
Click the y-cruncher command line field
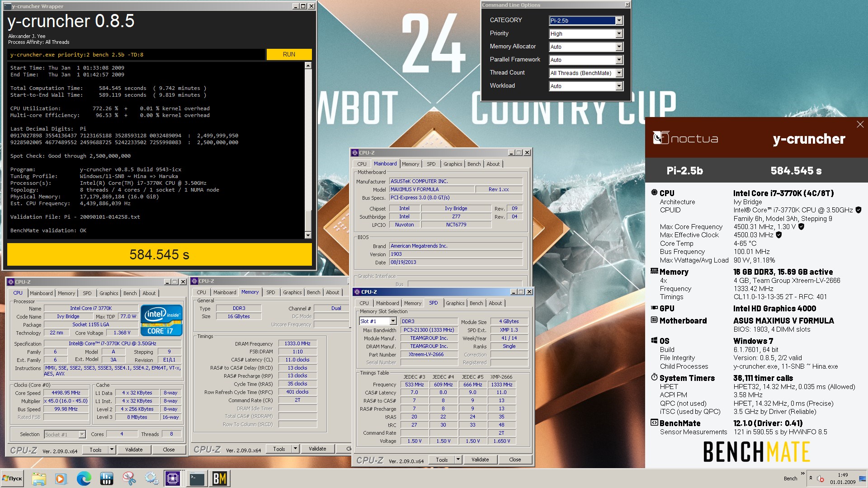tap(136, 55)
